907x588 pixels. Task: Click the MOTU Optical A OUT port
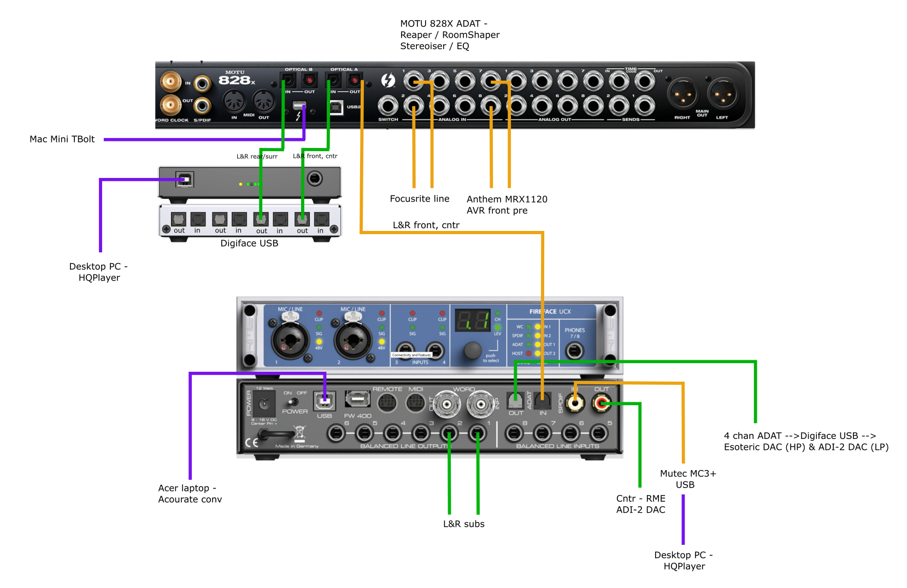click(x=355, y=81)
